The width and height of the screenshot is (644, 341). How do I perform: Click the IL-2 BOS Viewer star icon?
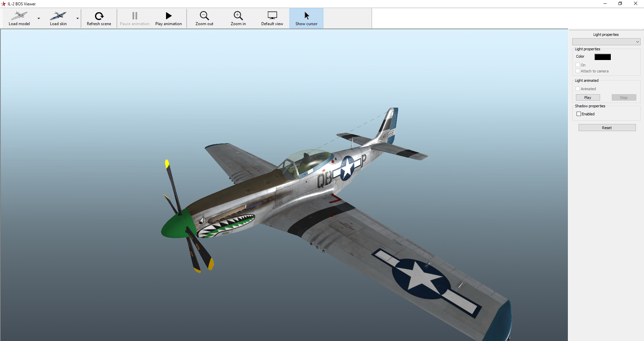coord(4,4)
